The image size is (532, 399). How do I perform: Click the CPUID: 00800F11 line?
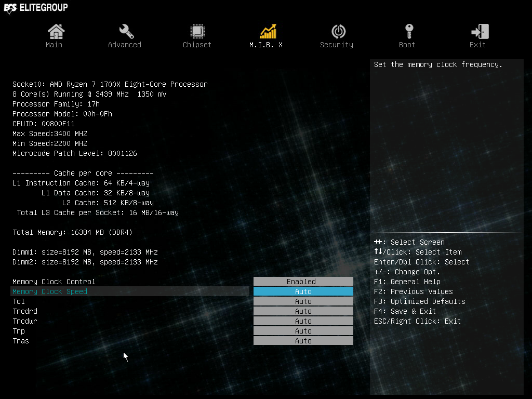44,124
